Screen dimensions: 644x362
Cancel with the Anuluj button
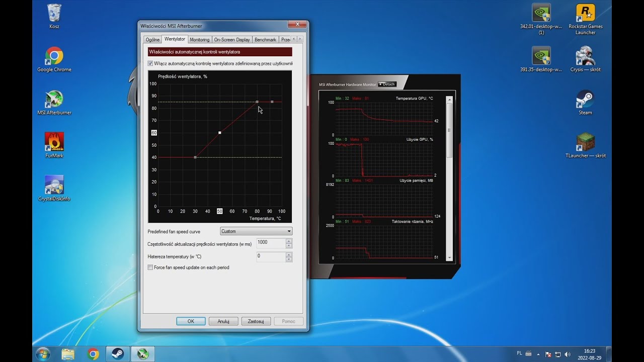[223, 321]
